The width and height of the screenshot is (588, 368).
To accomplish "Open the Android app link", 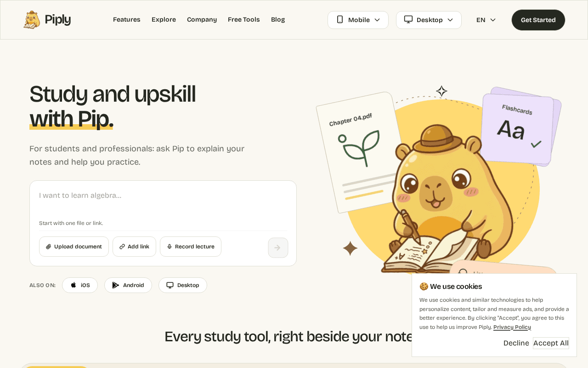I will point(128,285).
